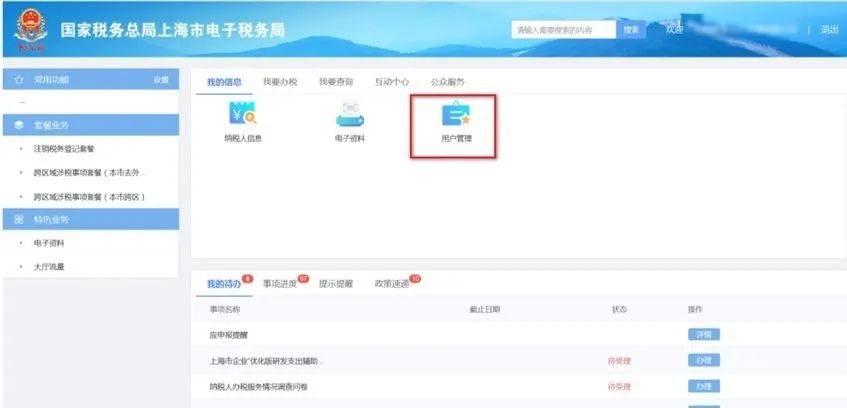Click 待受理 status of 纳税人办税服务情况调查问卷 row
The width and height of the screenshot is (847, 408).
coord(620,387)
